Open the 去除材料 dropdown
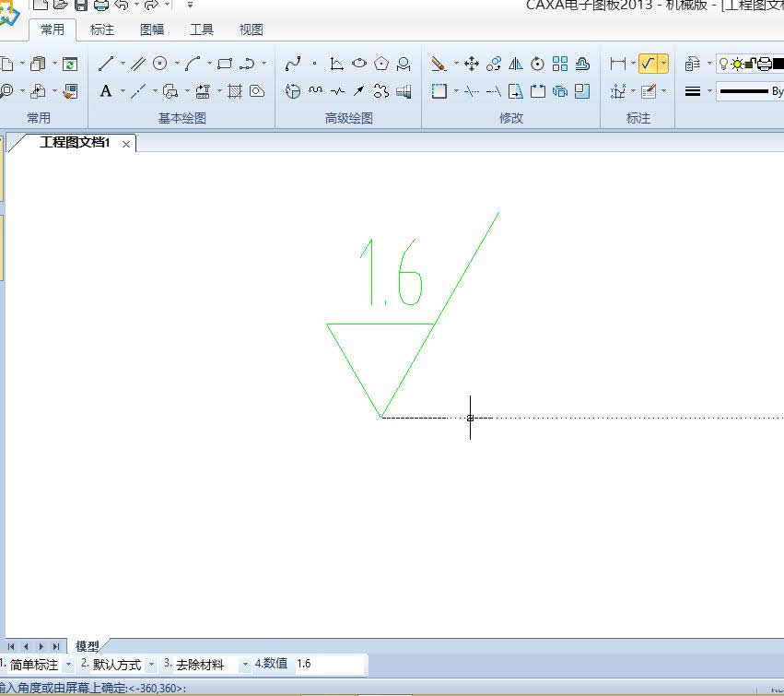 (245, 665)
